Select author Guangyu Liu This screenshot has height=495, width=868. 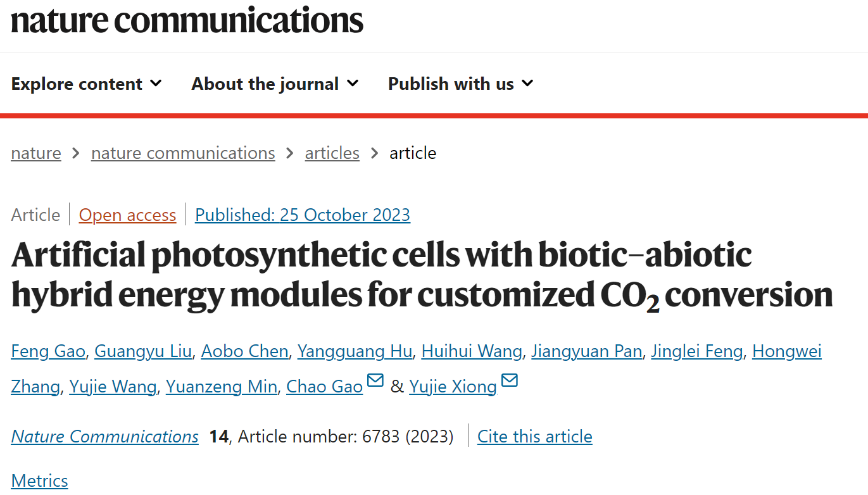143,351
